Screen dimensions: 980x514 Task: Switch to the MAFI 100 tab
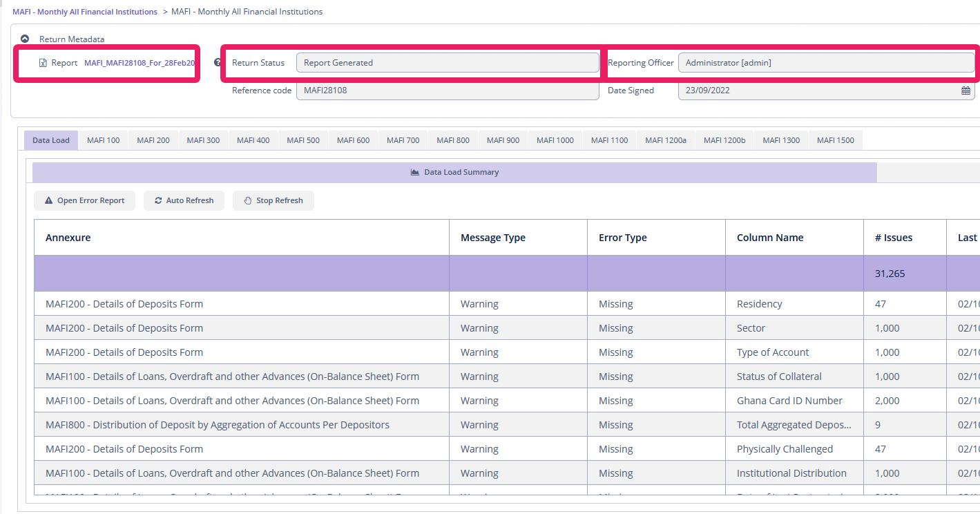[103, 140]
